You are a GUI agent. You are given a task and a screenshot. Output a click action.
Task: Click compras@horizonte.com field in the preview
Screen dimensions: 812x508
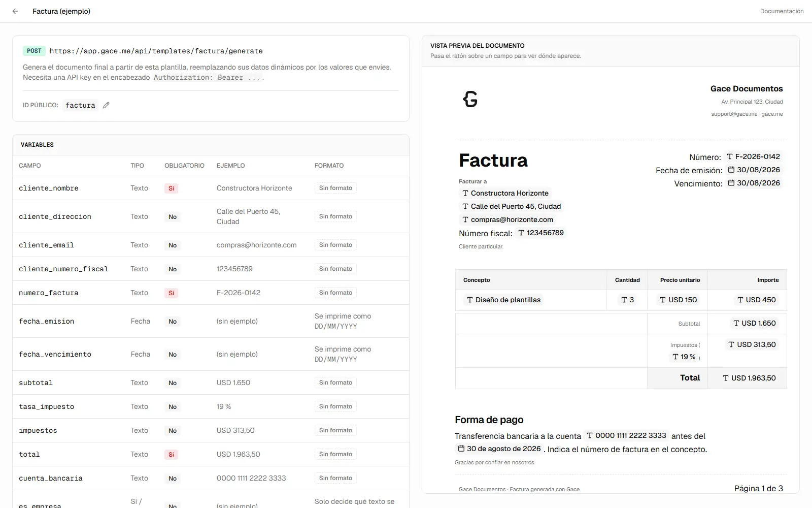point(507,219)
